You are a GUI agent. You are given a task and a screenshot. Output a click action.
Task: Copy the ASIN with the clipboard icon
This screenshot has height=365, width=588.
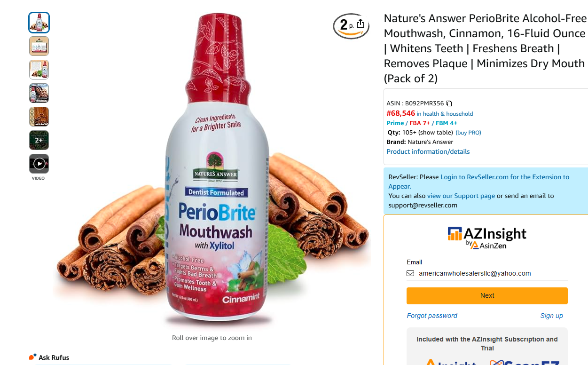[449, 103]
